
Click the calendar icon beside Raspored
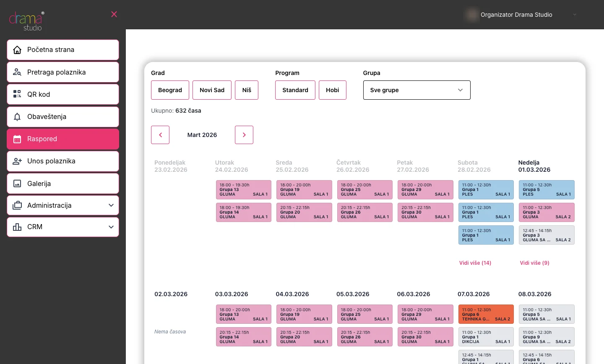pos(17,139)
